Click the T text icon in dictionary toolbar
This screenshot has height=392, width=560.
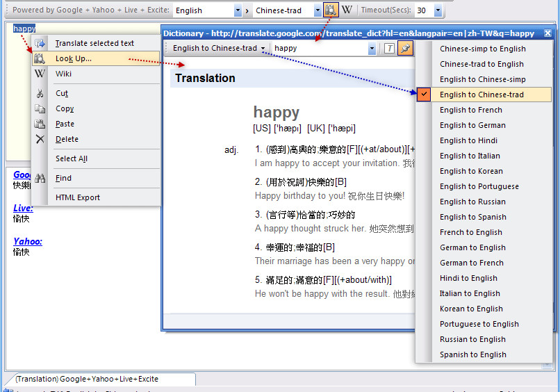pyautogui.click(x=389, y=48)
